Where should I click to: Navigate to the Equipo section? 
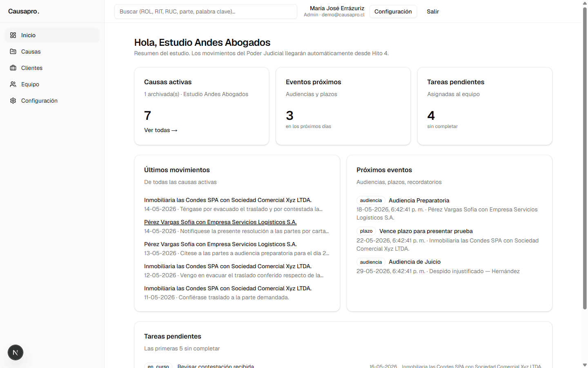tap(52, 84)
